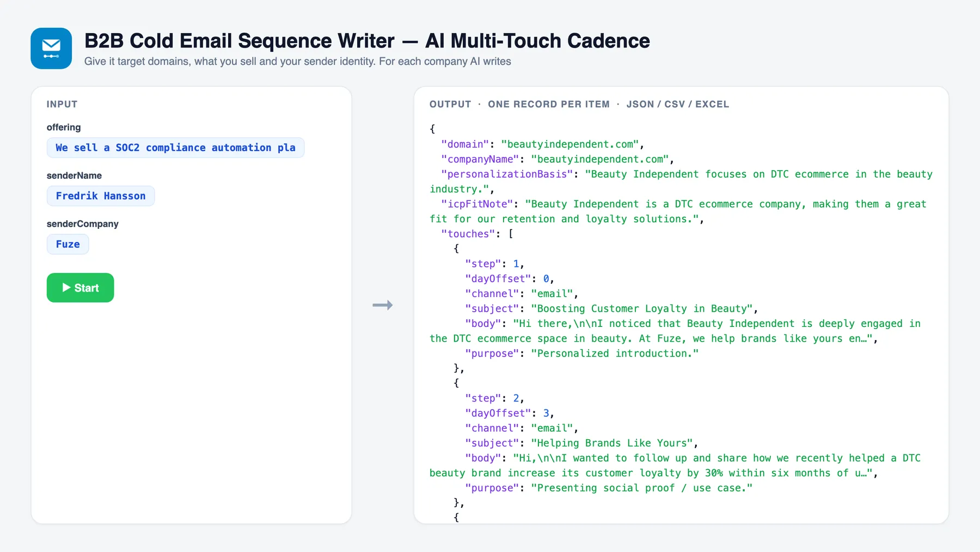Edit the senderCompany field containing Fuze
This screenshot has width=980, height=552.
point(68,244)
